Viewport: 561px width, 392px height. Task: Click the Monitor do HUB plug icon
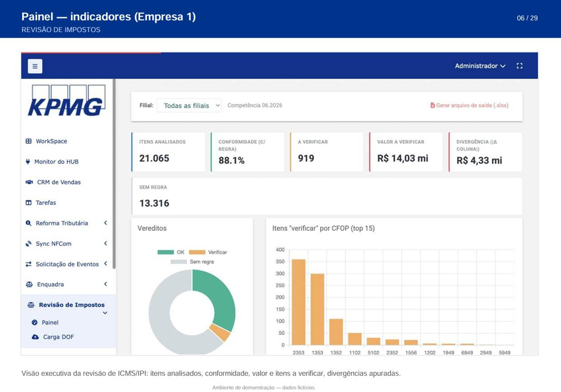[28, 162]
